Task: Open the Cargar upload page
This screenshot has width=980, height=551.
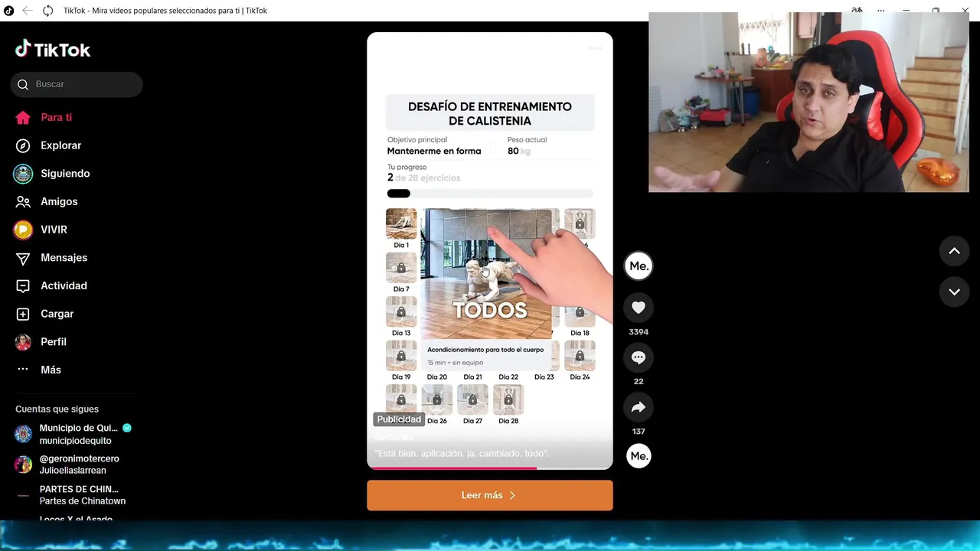Action: click(57, 314)
